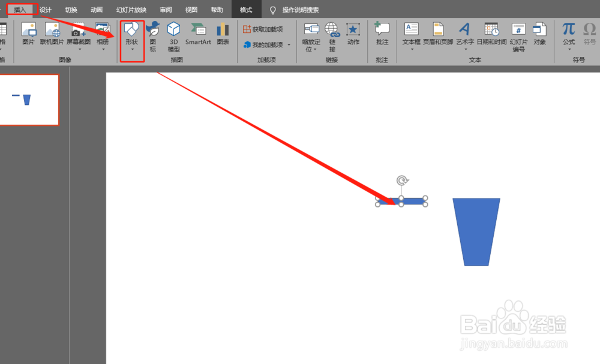Image resolution: width=600 pixels, height=364 pixels.
Task: Insert a 3D 模型
Action: 174,37
